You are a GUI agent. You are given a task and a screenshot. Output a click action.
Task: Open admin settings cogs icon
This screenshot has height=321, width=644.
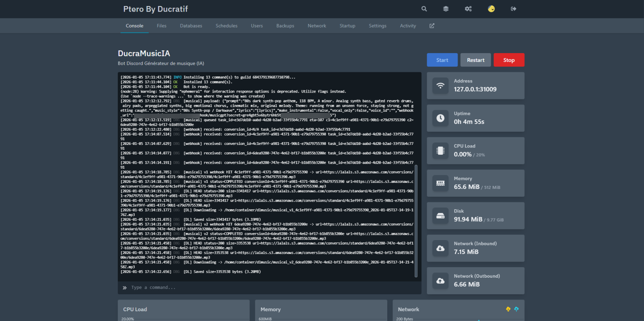468,9
